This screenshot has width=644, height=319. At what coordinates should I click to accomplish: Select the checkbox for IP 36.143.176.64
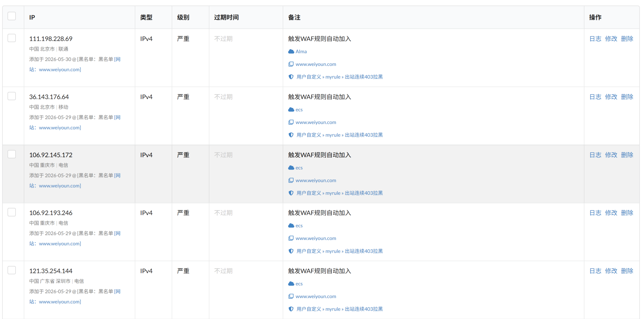click(12, 96)
